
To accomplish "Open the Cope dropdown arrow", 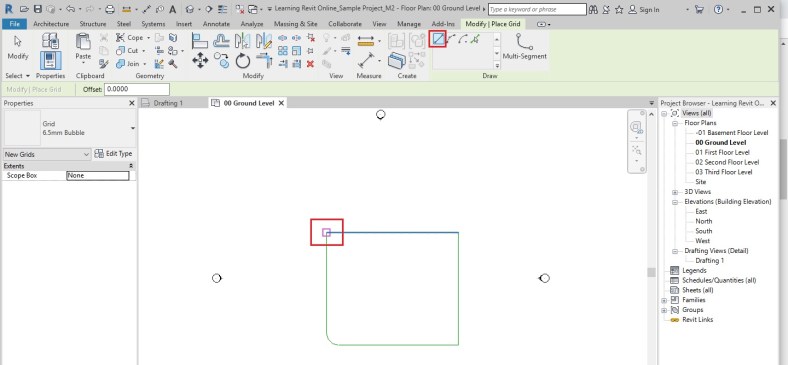I will 148,38.
